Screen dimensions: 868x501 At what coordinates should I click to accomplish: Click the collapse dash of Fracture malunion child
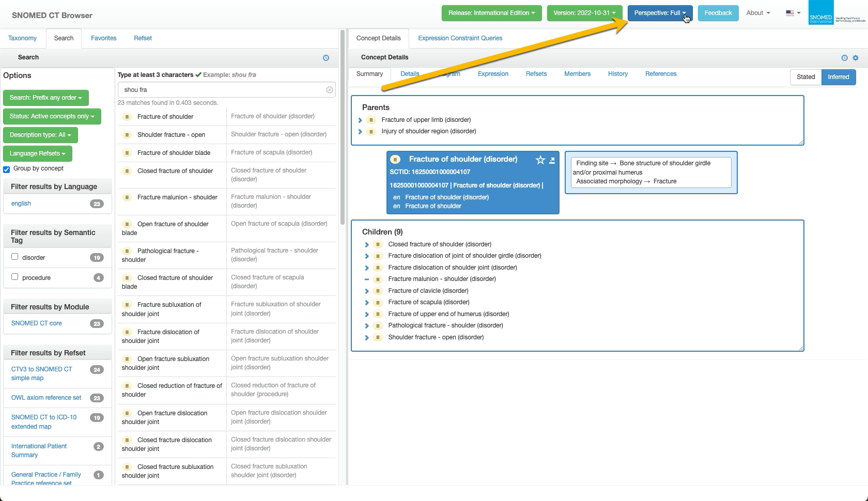(x=367, y=279)
